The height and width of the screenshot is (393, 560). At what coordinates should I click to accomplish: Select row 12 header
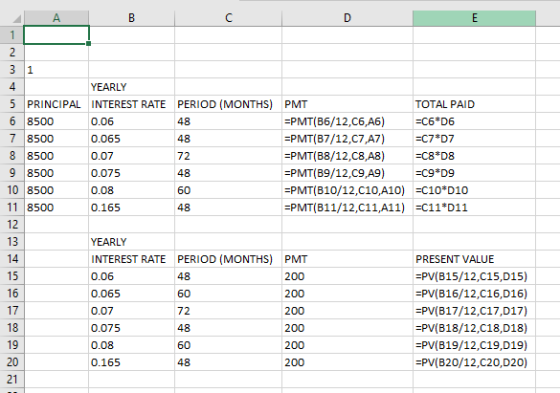tap(12, 224)
